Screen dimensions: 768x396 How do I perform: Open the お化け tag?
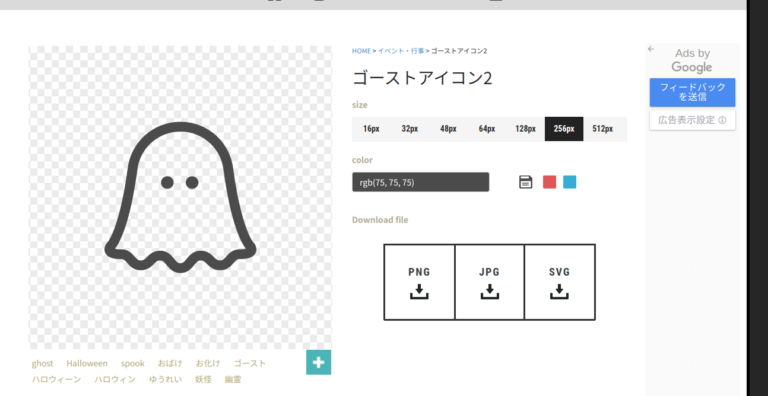pos(208,363)
